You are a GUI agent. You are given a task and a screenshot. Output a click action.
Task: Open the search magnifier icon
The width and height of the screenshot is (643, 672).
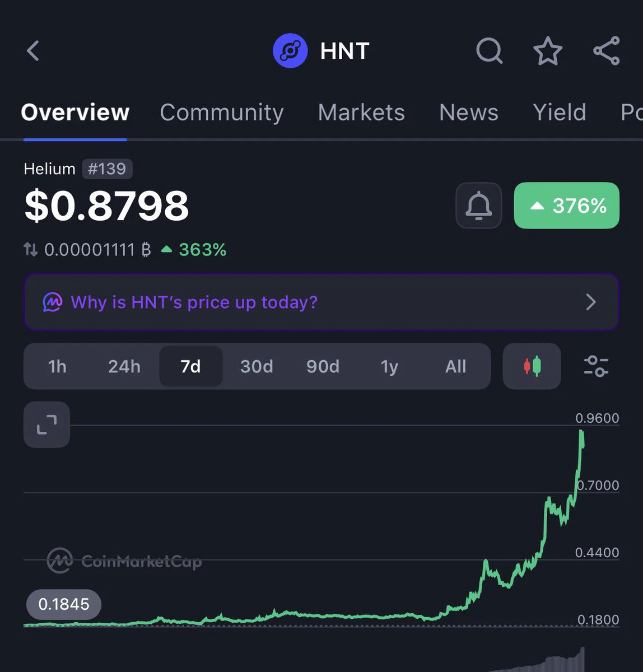tap(490, 51)
